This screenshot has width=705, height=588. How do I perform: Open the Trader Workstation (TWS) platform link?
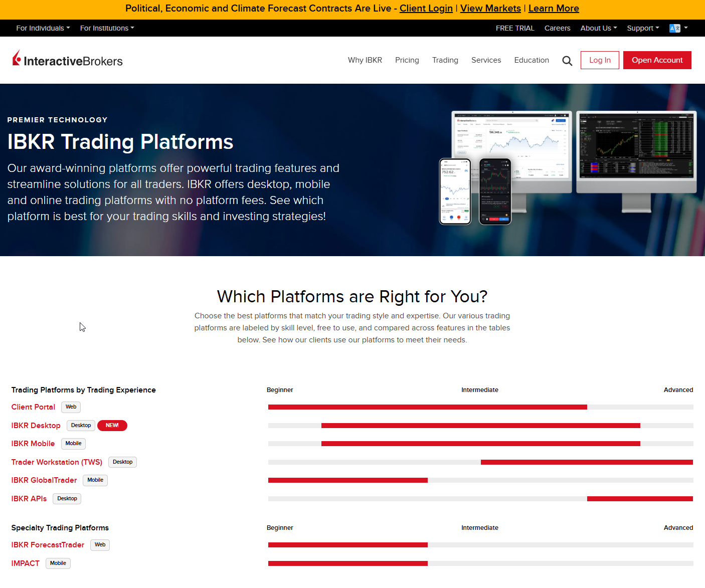57,462
